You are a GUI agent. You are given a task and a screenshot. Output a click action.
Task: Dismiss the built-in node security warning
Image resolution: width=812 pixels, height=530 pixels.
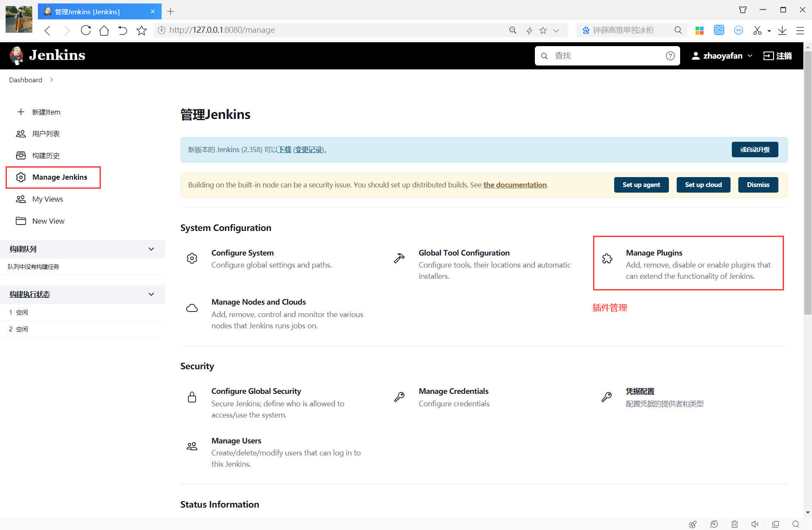point(758,185)
